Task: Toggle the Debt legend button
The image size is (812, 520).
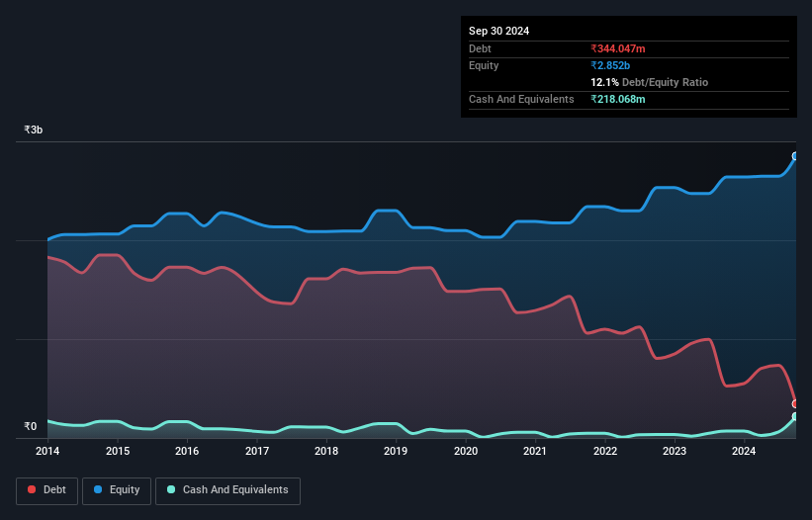Action: pyautogui.click(x=47, y=490)
